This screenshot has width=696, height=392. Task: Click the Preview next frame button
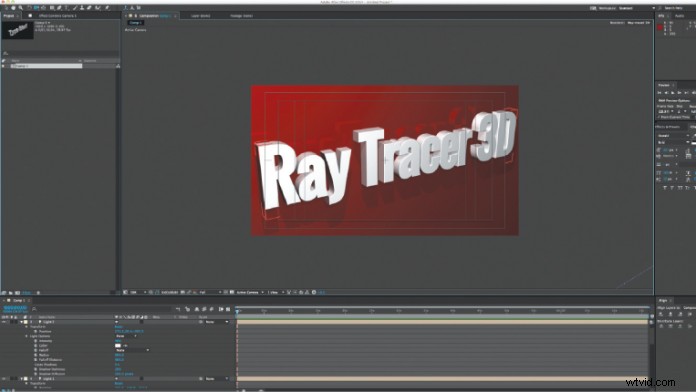(679, 92)
